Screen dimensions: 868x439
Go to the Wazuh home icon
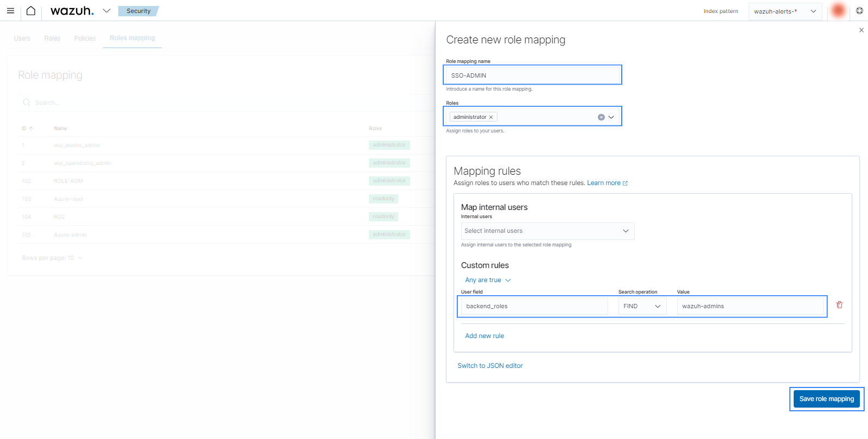(x=31, y=11)
